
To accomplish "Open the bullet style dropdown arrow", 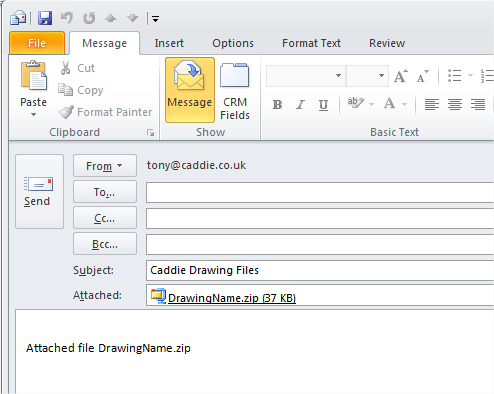I will (470, 75).
